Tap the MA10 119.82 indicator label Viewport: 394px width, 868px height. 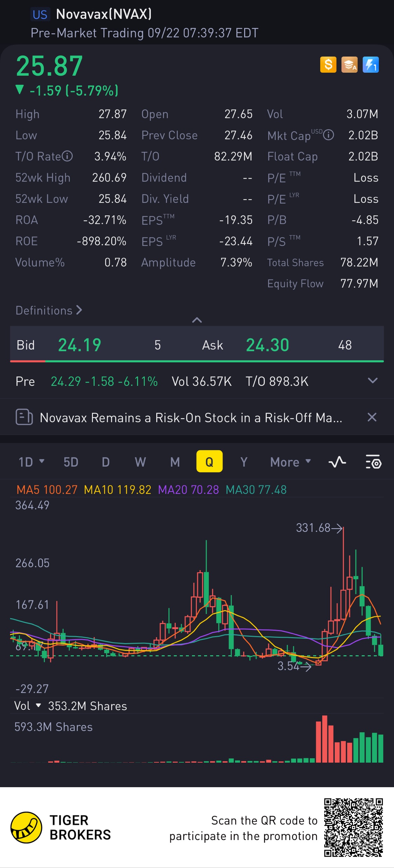(117, 489)
